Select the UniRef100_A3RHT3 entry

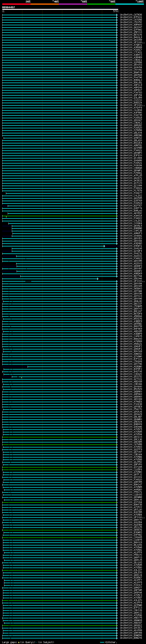click(x=131, y=55)
